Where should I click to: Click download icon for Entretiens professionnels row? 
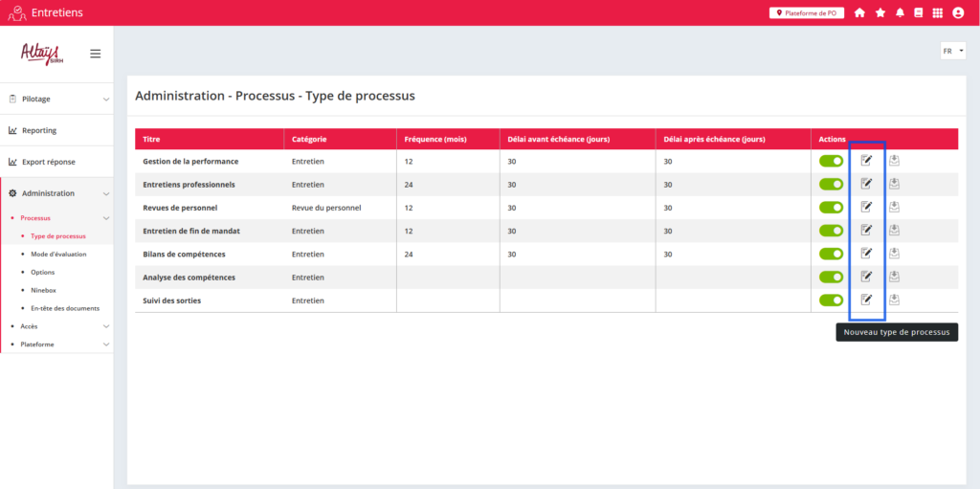point(894,184)
